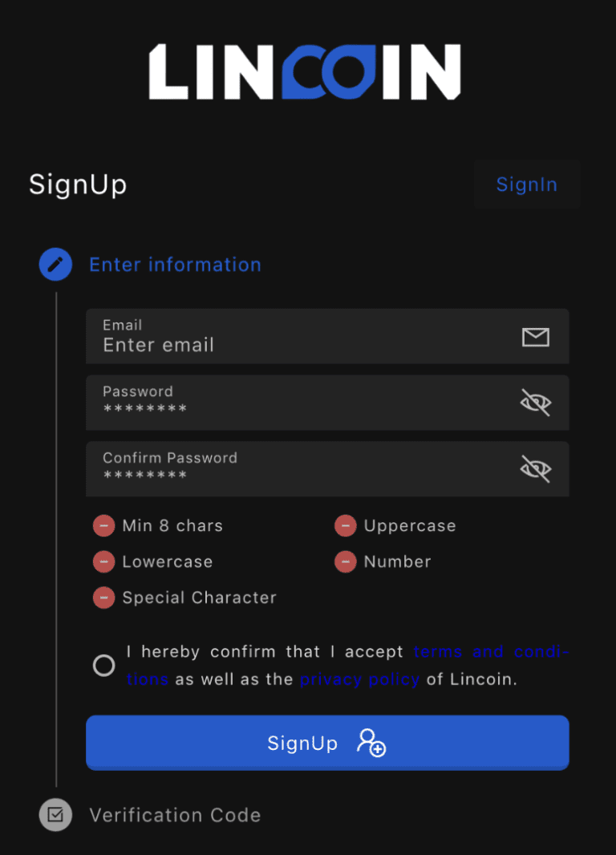The height and width of the screenshot is (855, 616).
Task: Show the Password field contents
Action: [535, 403]
